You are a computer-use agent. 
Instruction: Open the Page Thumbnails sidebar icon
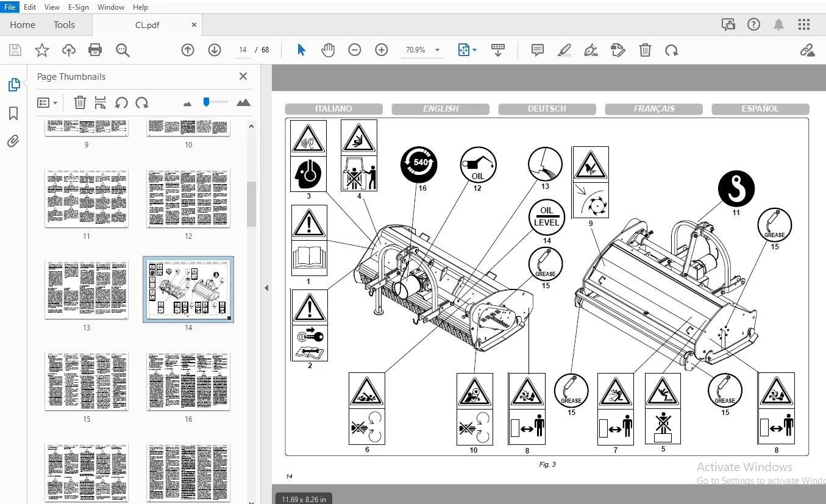pyautogui.click(x=13, y=85)
